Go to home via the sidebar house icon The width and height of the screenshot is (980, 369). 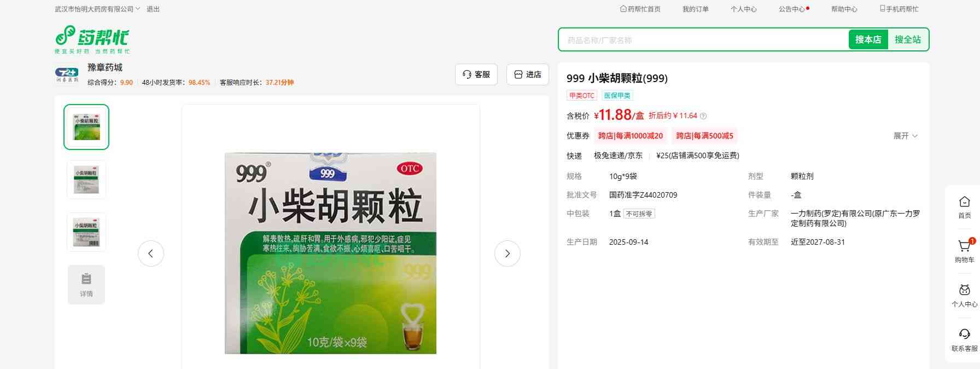click(x=964, y=203)
